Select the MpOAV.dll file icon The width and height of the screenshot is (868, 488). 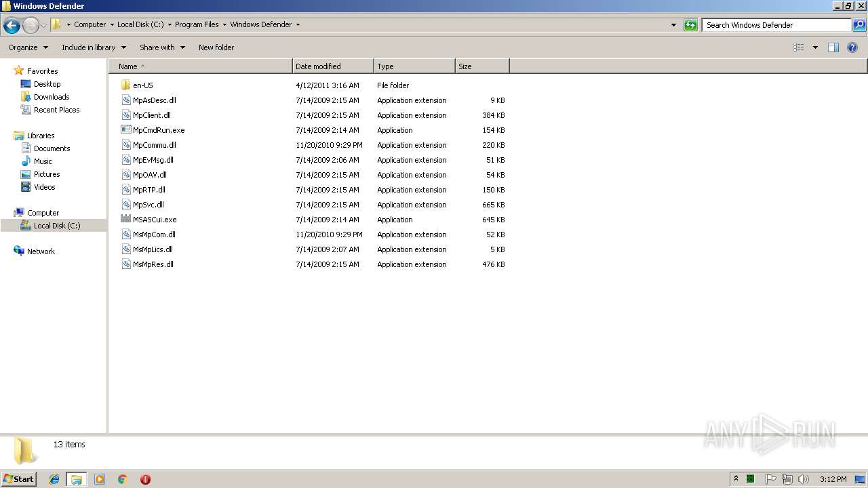click(x=126, y=175)
